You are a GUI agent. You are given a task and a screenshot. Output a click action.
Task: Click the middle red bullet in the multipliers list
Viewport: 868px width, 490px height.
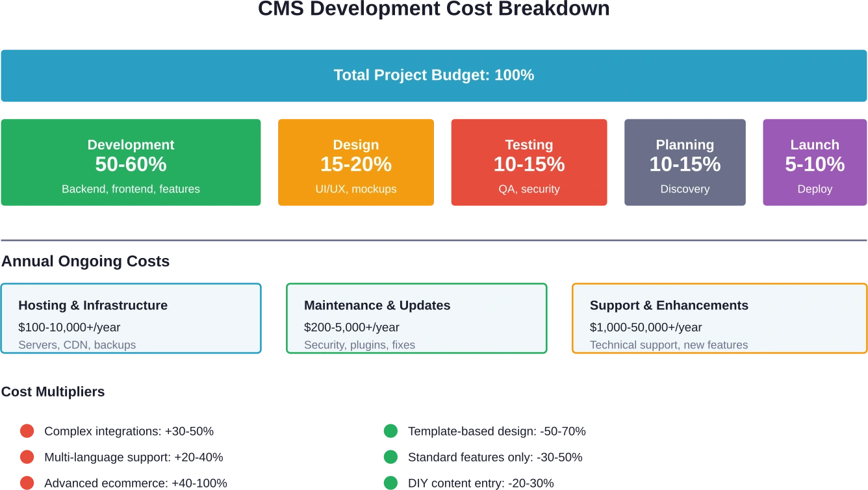pos(27,457)
